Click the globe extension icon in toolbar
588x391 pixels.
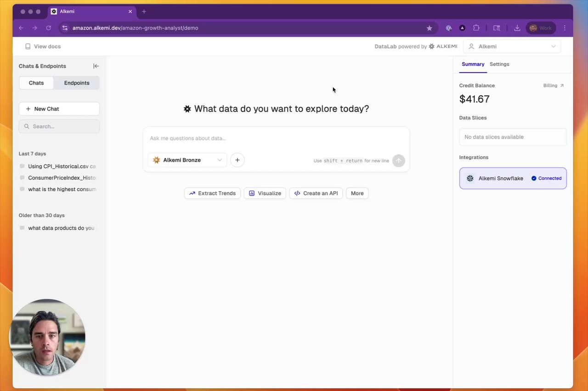click(x=449, y=28)
